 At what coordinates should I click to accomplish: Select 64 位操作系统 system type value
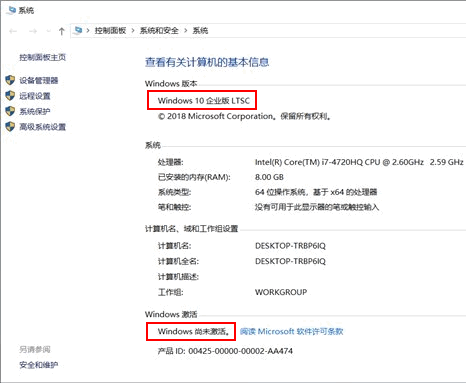[316, 192]
